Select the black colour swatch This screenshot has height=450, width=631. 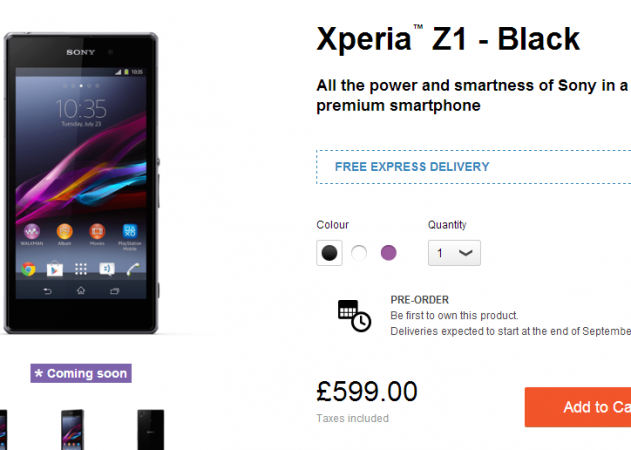[329, 253]
